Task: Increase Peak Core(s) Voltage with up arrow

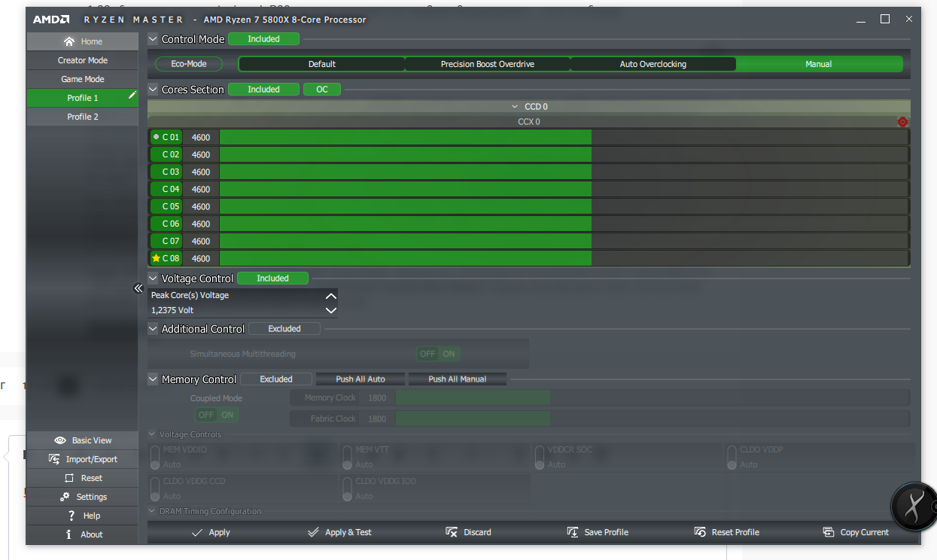Action: pos(330,296)
